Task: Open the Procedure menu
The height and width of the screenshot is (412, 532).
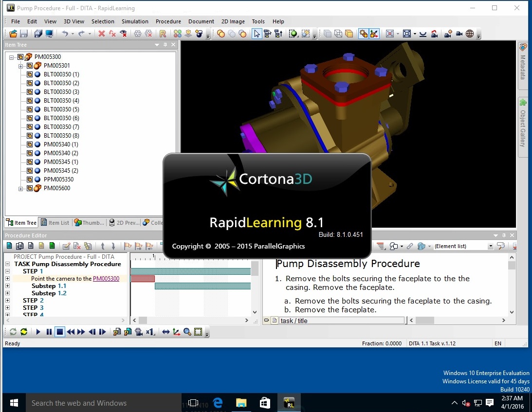Action: [x=168, y=21]
